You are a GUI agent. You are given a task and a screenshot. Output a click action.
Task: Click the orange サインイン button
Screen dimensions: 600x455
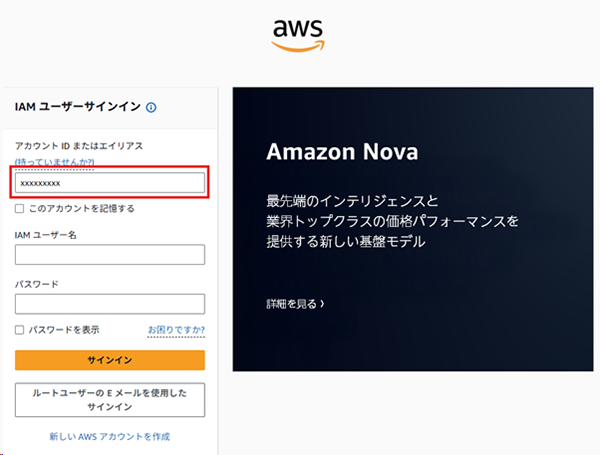pyautogui.click(x=110, y=360)
